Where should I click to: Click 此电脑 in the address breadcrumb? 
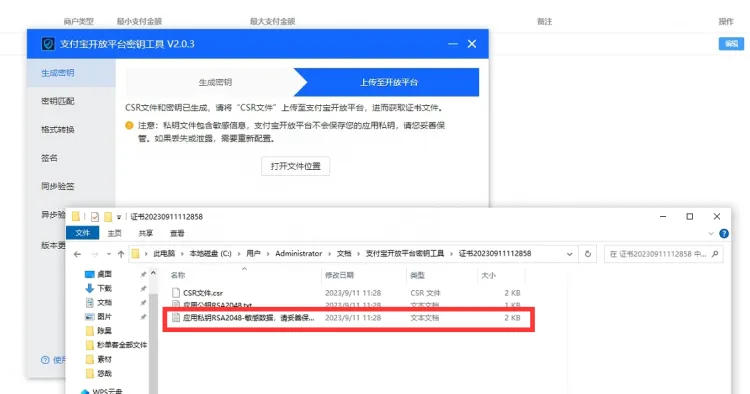pyautogui.click(x=164, y=254)
